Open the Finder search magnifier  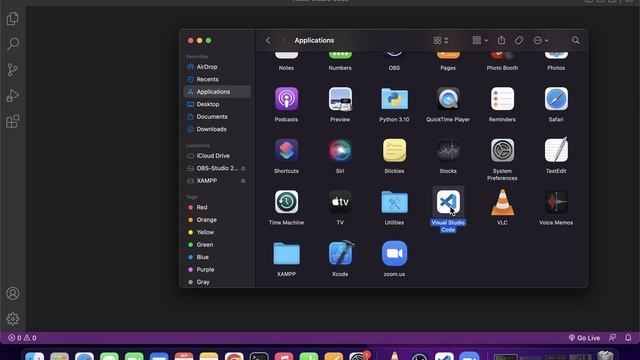tap(576, 40)
